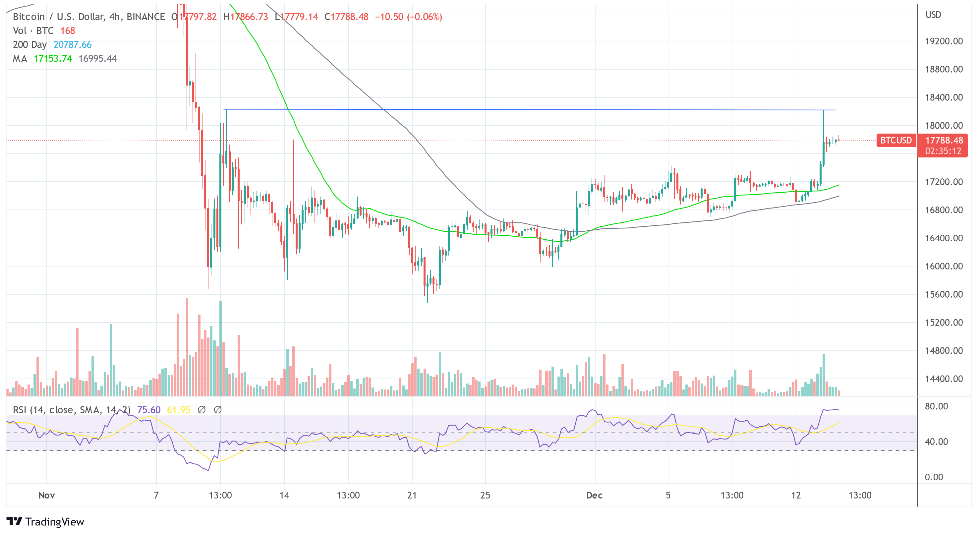Click the TradingView logo icon

click(15, 521)
